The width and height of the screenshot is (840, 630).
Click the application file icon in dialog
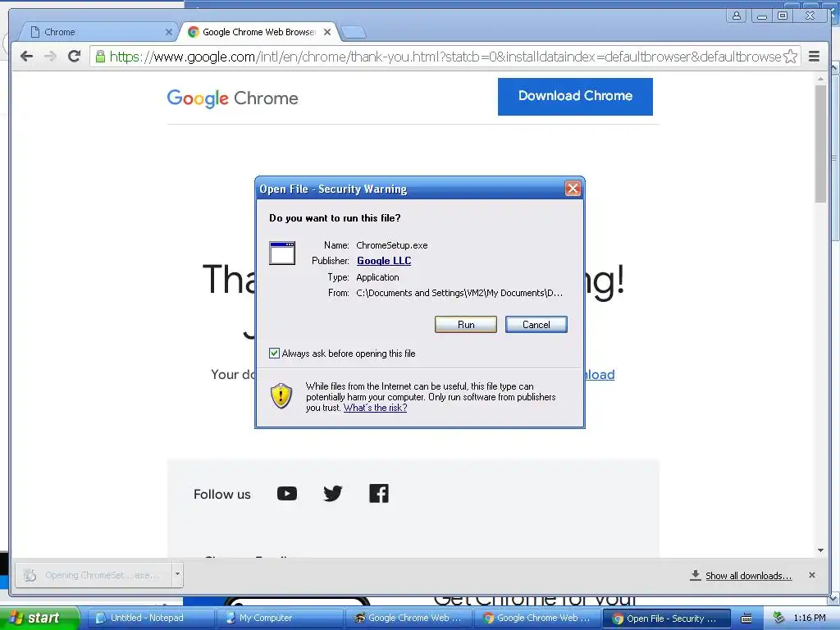282,253
